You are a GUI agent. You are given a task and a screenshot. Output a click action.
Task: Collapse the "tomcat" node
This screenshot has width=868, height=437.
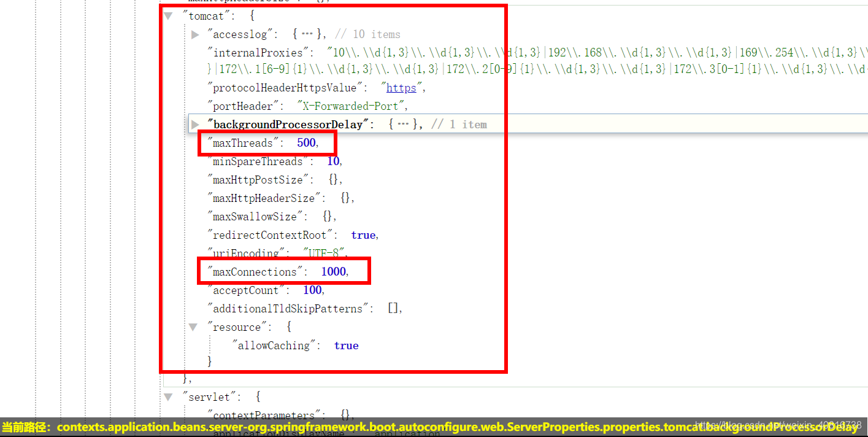168,17
